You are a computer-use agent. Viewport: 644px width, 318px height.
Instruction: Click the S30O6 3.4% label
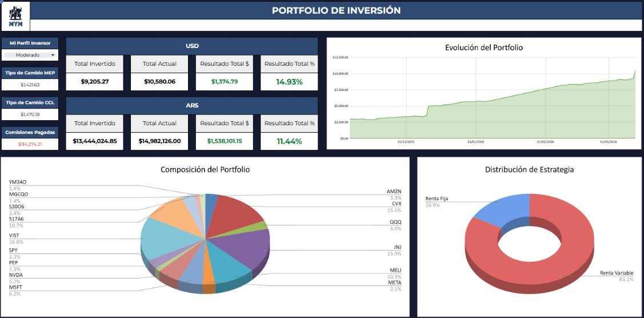18,209
